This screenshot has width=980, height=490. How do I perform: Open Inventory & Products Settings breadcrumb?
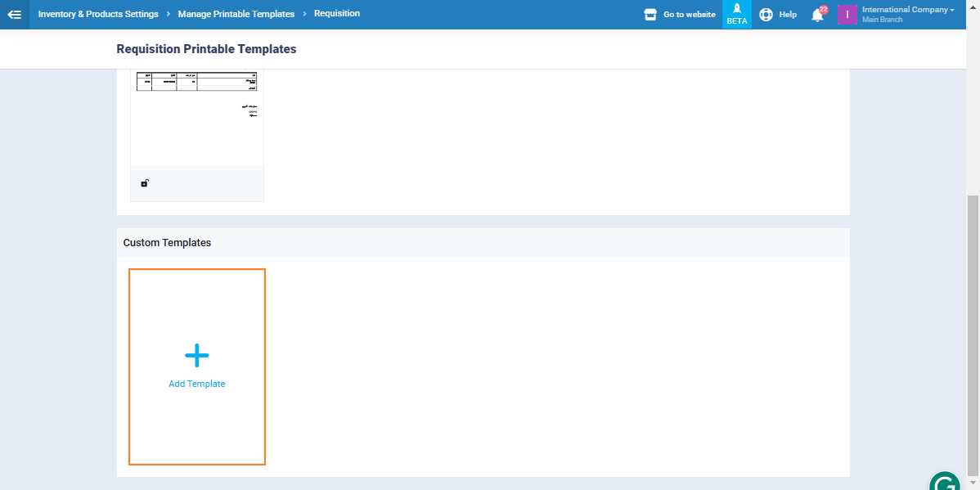pos(99,14)
